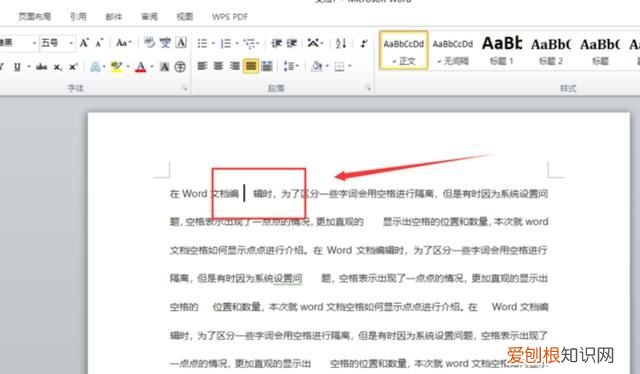
Task: Apply the 无间隔 style
Action: pos(453,50)
